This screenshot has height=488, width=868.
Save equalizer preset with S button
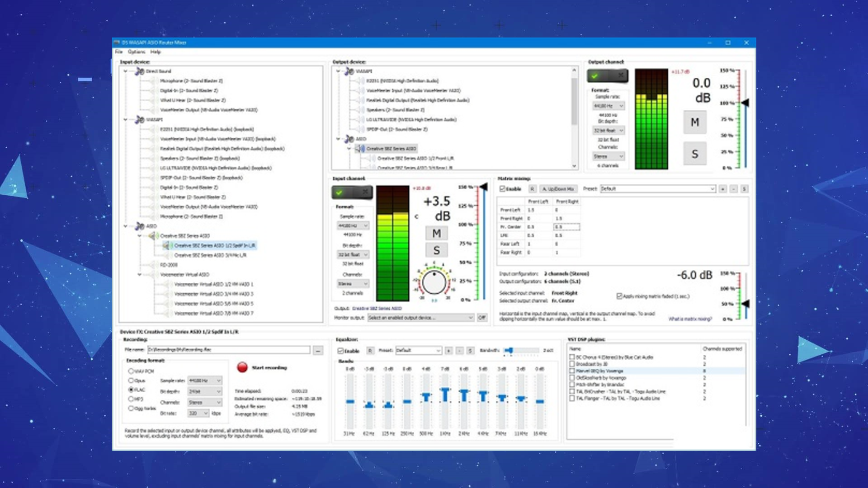tap(470, 351)
